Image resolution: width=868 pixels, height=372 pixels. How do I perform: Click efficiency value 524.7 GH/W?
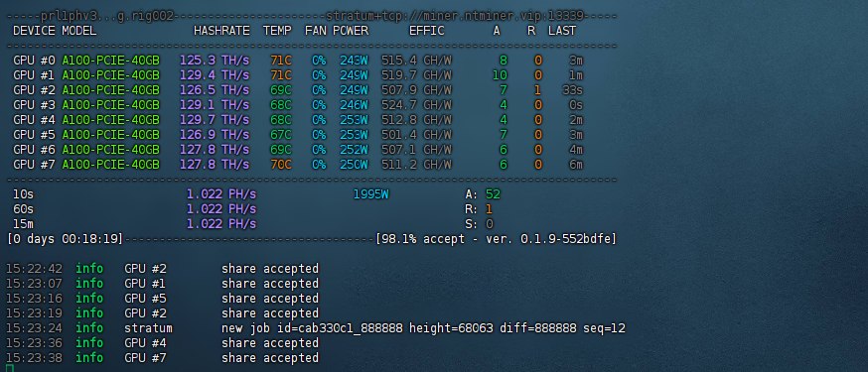[416, 105]
